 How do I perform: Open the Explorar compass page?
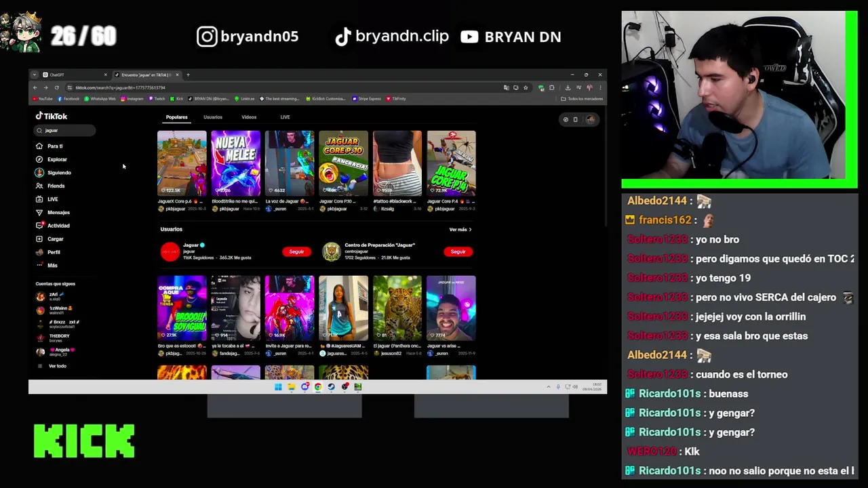click(52, 159)
